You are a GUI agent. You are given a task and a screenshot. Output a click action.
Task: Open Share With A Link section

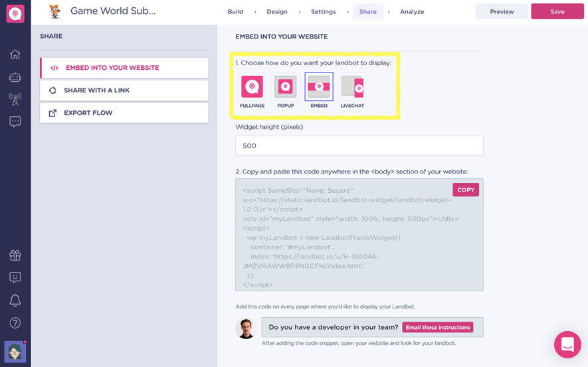point(124,90)
